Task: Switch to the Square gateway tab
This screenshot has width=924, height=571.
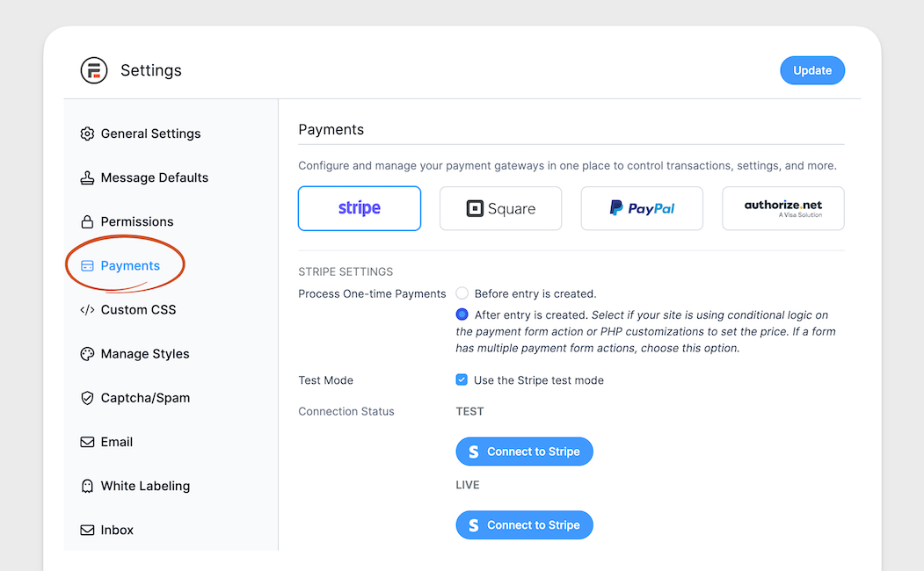Action: (501, 208)
